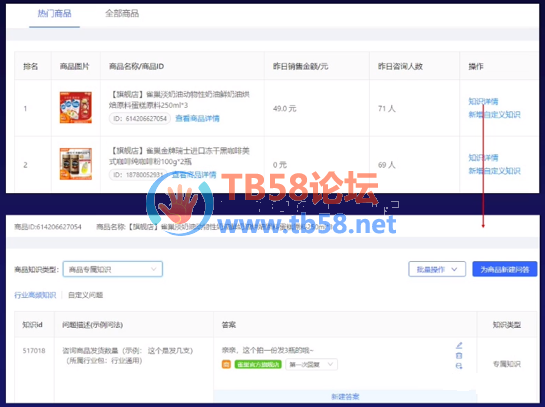Expand the 第一次回复 reply dropdown

pos(311,364)
